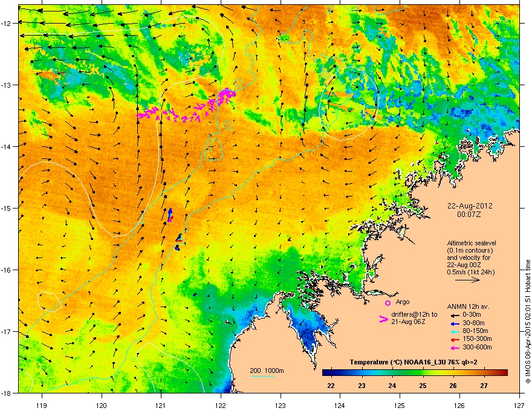Viewport: 532px width, 411px height.
Task: Click the dark red end of the color bar
Action: coord(505,373)
